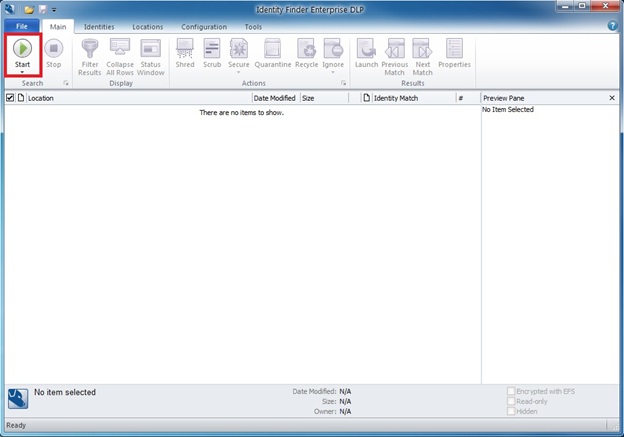Click the Secure action icon

pyautogui.click(x=238, y=48)
